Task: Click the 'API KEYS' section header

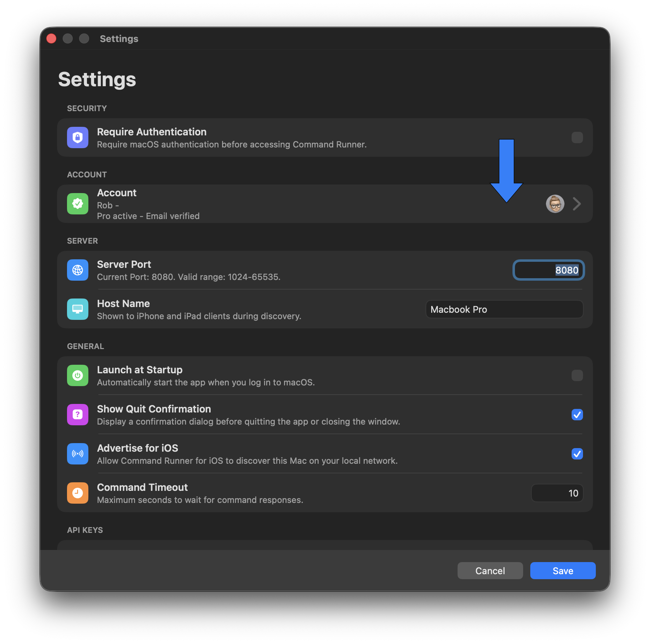Action: click(x=85, y=530)
